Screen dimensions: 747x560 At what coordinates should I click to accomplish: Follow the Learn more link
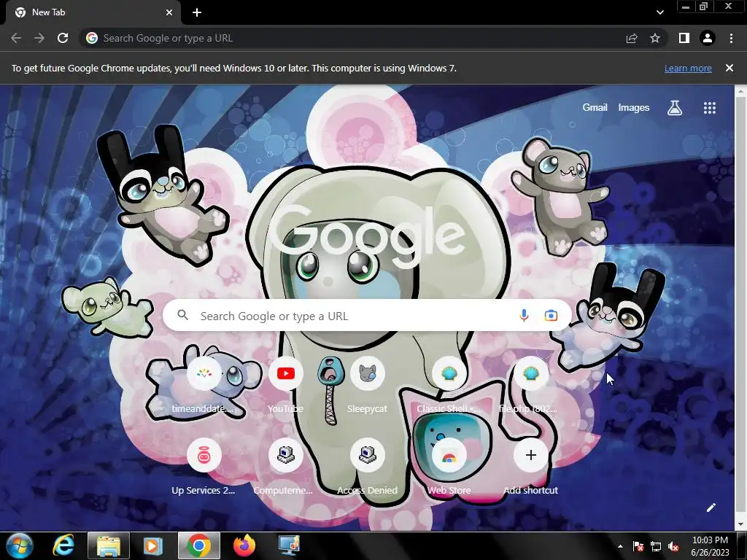688,68
